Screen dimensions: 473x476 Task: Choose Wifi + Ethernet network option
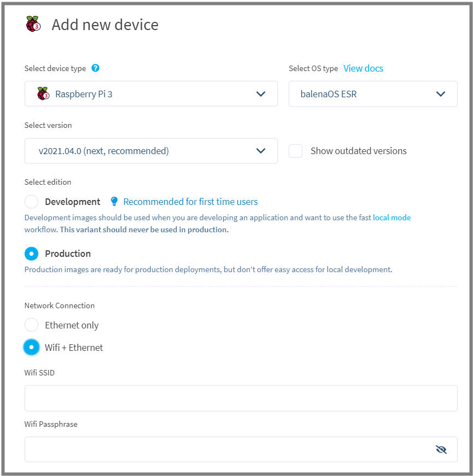tap(32, 347)
